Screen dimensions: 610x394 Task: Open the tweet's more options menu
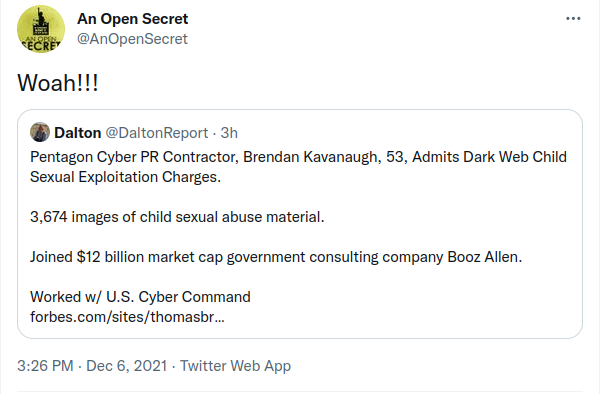click(573, 19)
